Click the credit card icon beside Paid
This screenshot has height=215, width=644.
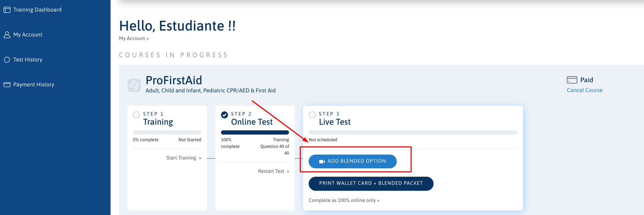pyautogui.click(x=572, y=80)
